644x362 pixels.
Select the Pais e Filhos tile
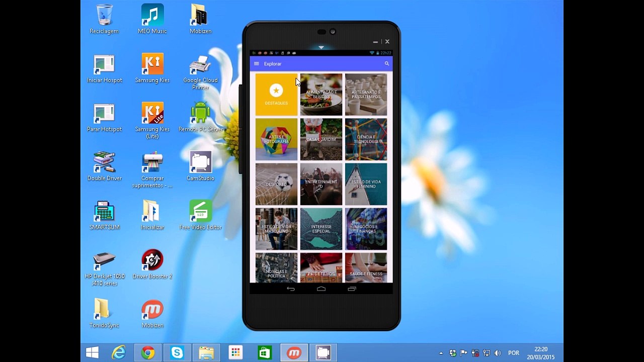pyautogui.click(x=321, y=267)
